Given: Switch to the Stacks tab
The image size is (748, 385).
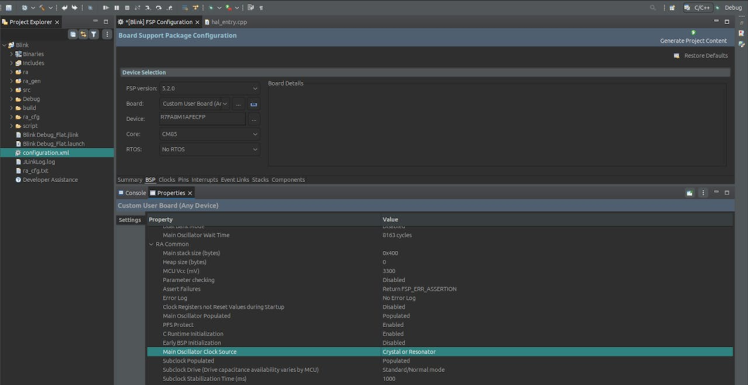Looking at the screenshot, I should coord(260,180).
